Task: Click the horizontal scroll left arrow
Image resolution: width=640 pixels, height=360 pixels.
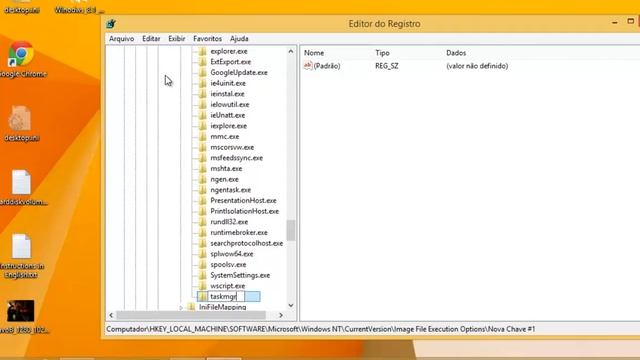Action: (111, 315)
